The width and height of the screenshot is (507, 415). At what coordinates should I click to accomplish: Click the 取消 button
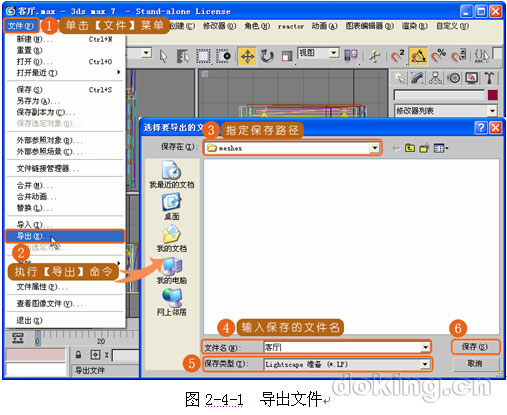coord(475,363)
